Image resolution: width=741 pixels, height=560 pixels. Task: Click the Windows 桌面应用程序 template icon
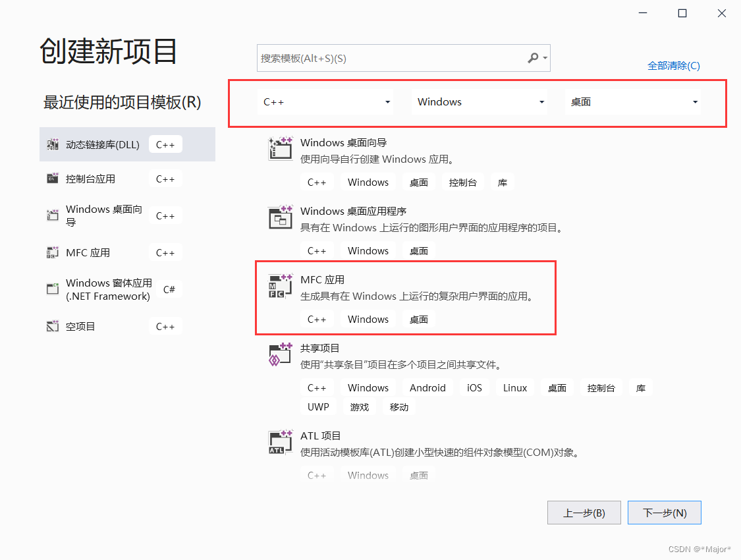280,217
